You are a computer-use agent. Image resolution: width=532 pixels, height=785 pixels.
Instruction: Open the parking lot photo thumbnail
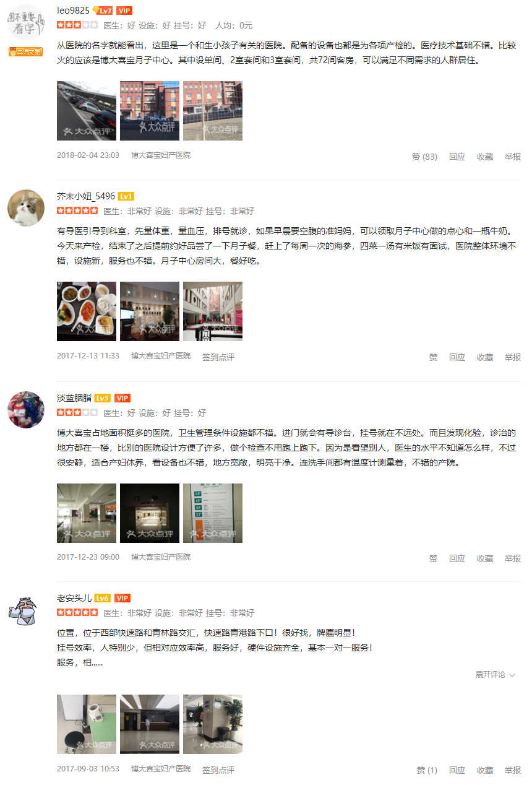(x=87, y=111)
